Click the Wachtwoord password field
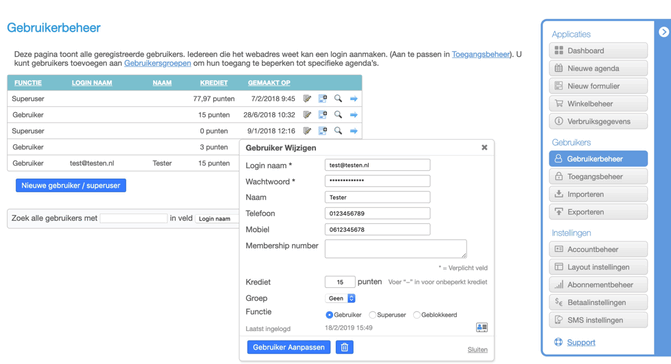Viewport: 671px width, 364px height. [x=377, y=181]
